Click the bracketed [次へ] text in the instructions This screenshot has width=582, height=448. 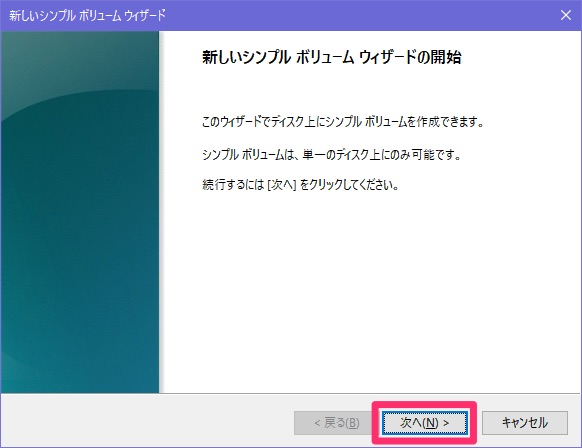coord(282,184)
